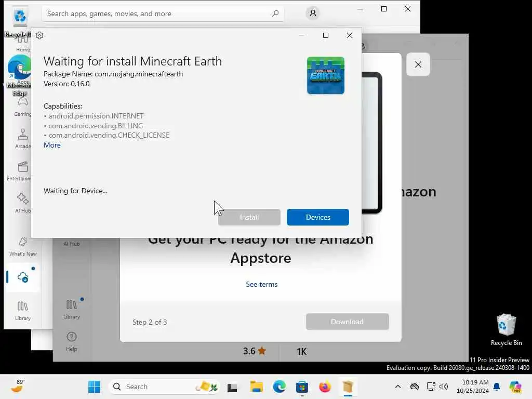The width and height of the screenshot is (532, 399).
Task: Click the taskbar Search box
Action: point(164,387)
